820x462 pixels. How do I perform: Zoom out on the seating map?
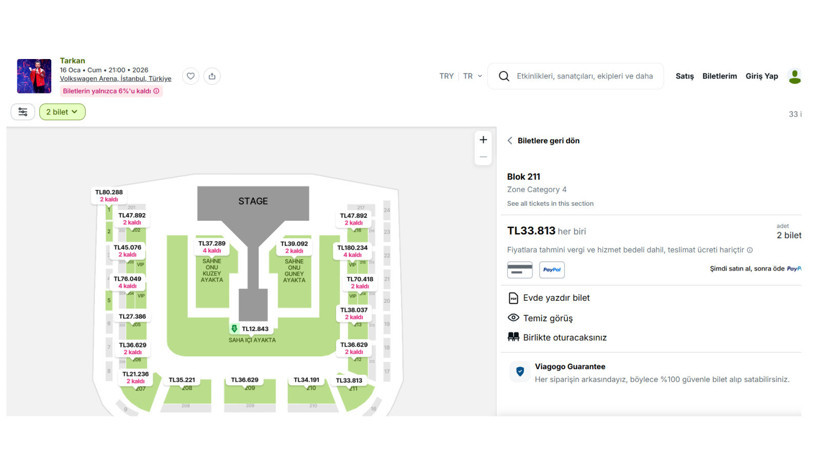point(483,157)
